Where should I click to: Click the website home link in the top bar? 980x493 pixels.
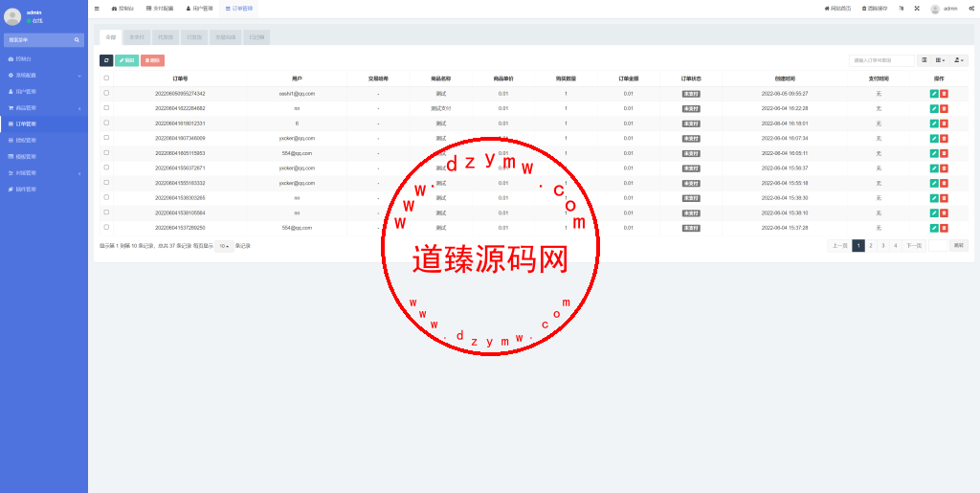[838, 9]
